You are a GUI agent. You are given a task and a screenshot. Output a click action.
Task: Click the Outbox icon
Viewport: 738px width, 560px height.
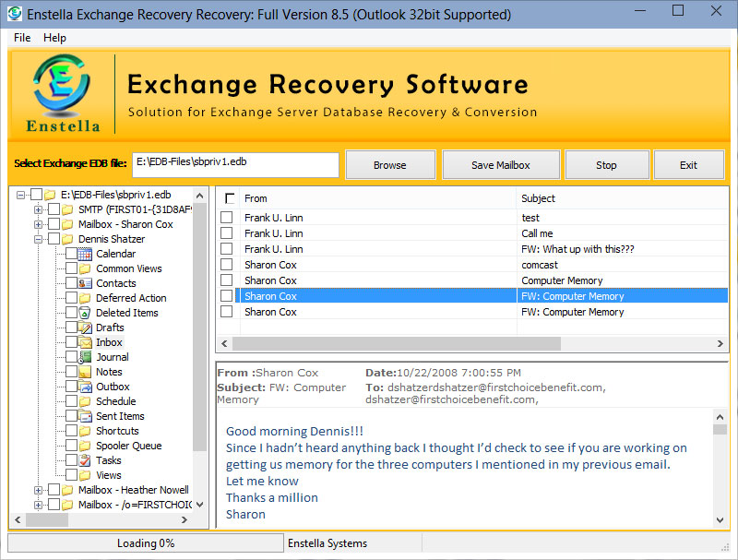(85, 387)
